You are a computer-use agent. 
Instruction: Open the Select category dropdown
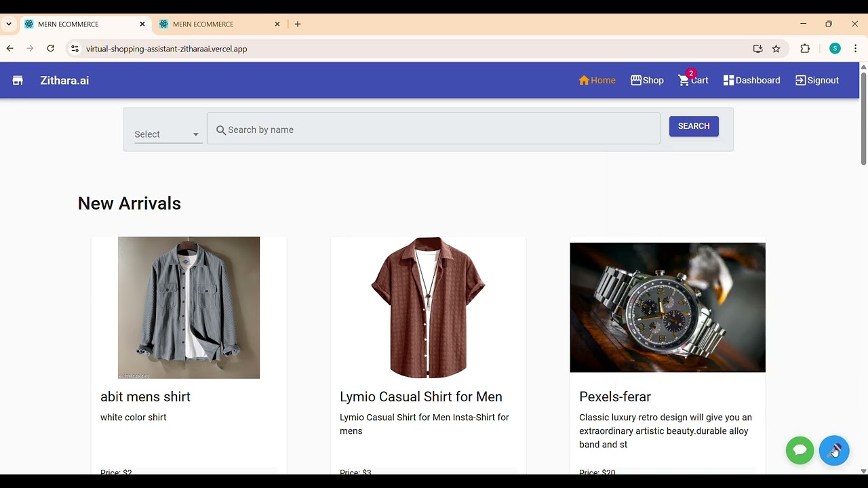coord(167,134)
